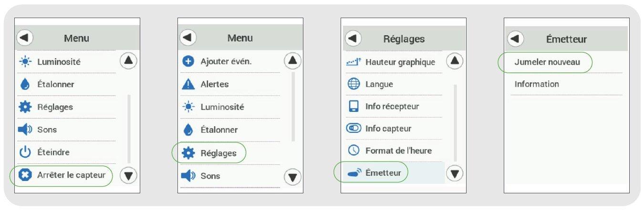
Task: Open Information in the Émetteur menu
Action: tap(536, 84)
